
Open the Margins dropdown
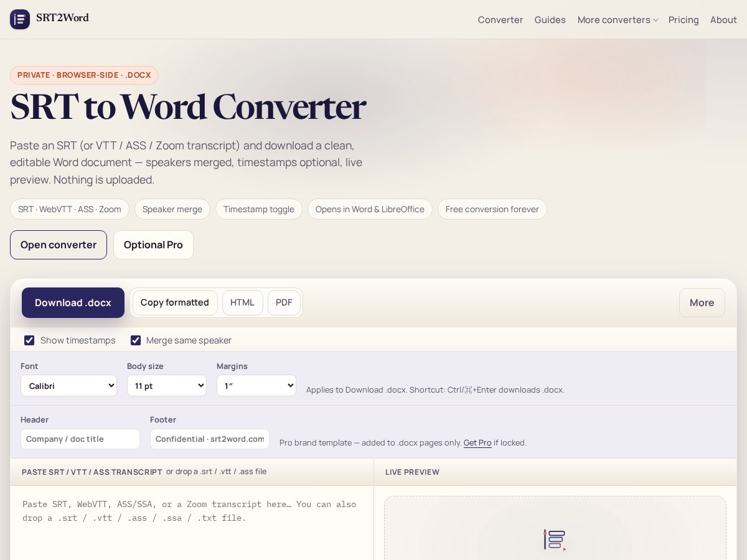tap(256, 386)
